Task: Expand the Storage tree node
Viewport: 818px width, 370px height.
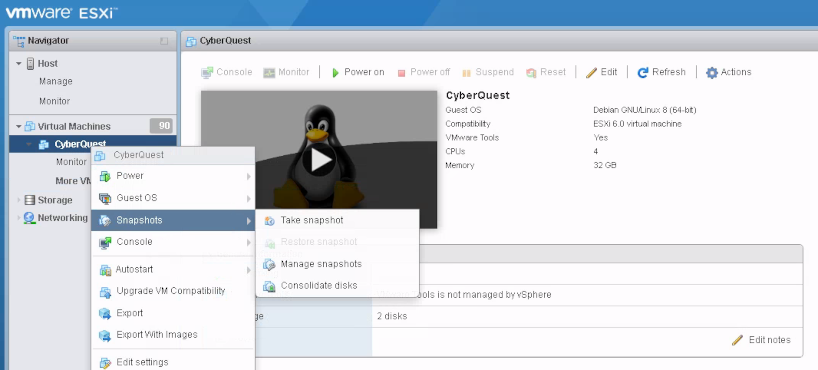Action: 19,200
